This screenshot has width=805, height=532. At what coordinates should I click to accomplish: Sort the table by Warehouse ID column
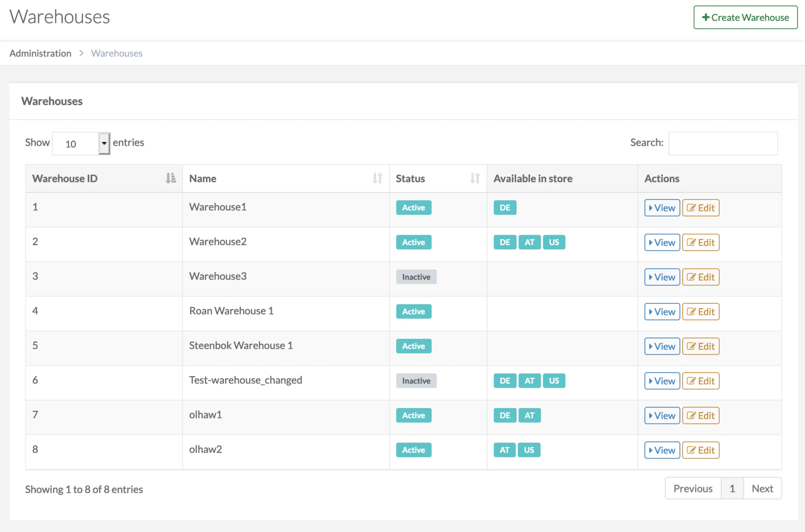click(171, 178)
